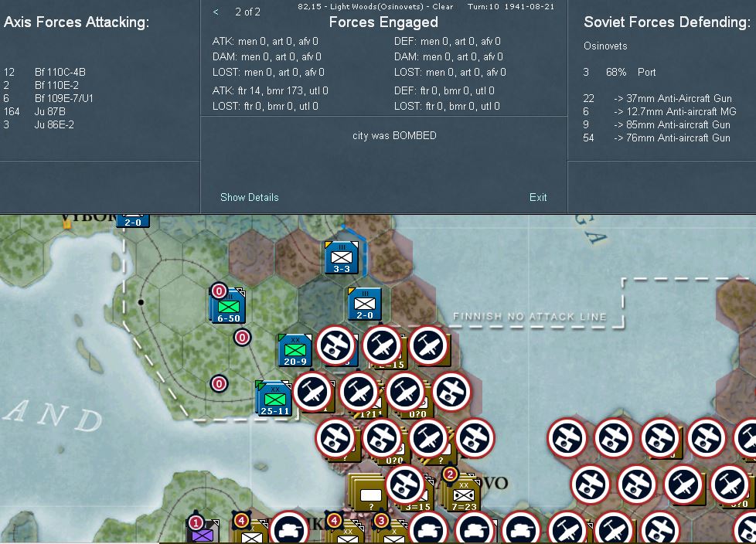Select the blue 2-0 regiment near the no attack line
The height and width of the screenshot is (544, 756).
pos(365,304)
